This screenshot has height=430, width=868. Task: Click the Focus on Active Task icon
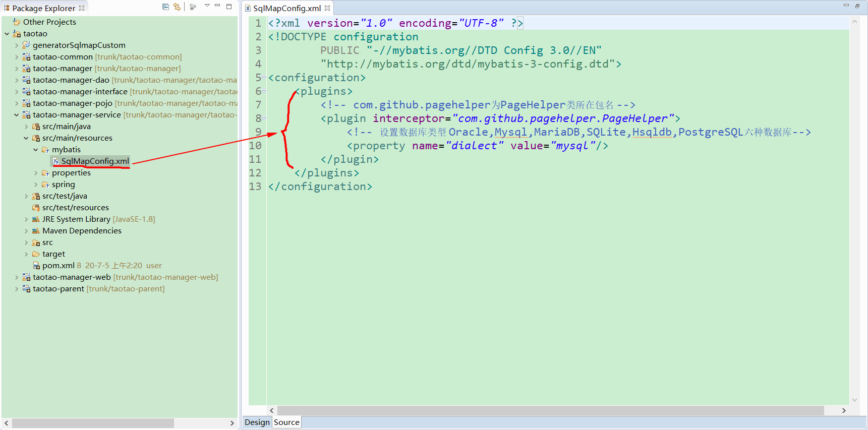(x=193, y=7)
